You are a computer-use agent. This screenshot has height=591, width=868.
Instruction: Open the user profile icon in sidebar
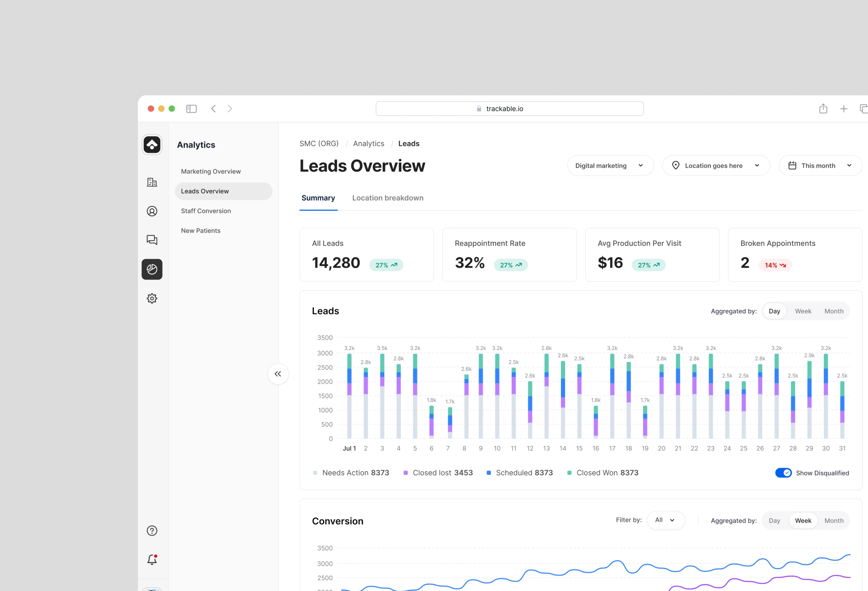click(x=152, y=211)
